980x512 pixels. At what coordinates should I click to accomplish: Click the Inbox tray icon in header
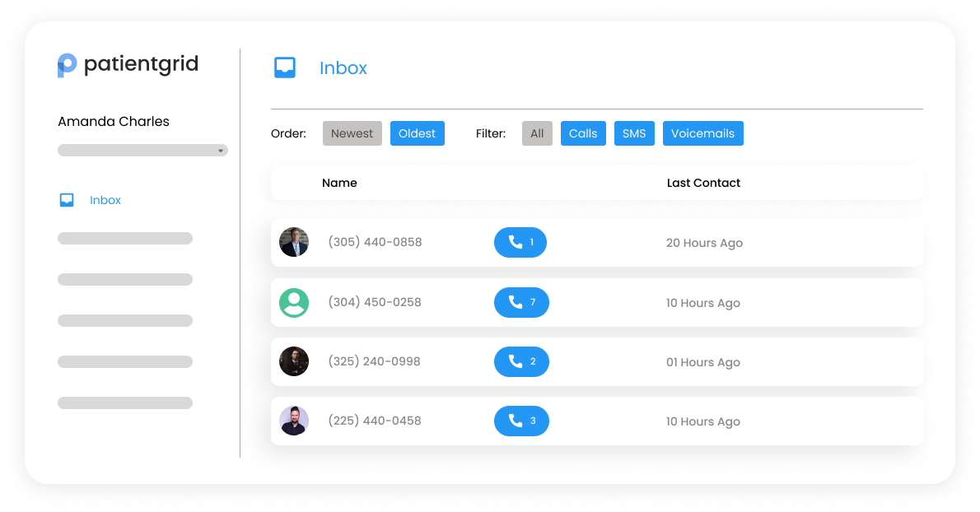coord(285,67)
